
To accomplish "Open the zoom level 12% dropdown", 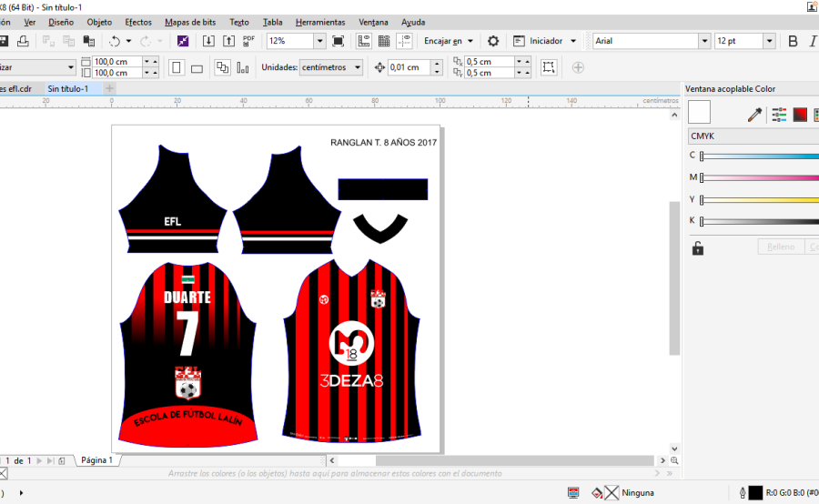I will pos(319,41).
